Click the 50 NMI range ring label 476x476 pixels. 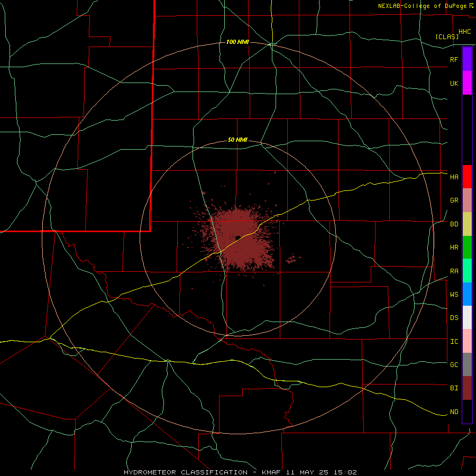237,140
